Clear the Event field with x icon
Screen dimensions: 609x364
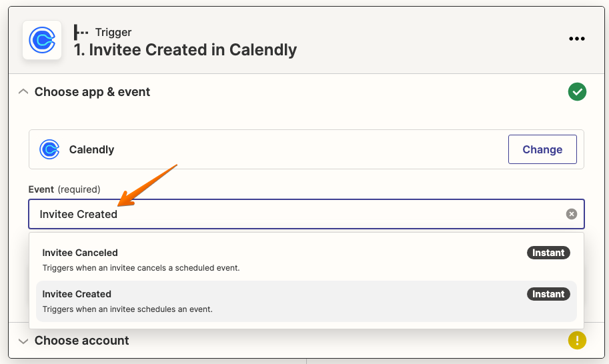click(572, 214)
